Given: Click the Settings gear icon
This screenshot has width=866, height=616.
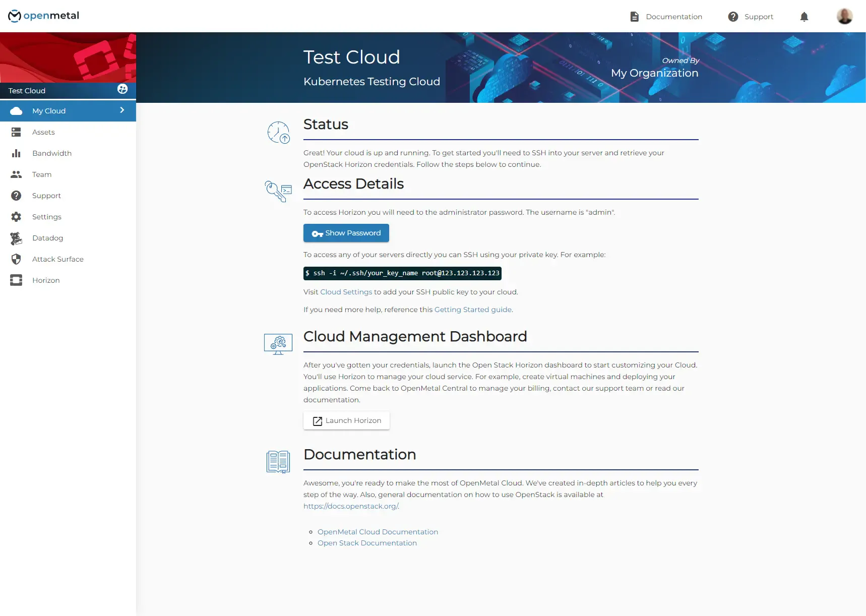Looking at the screenshot, I should (x=16, y=217).
